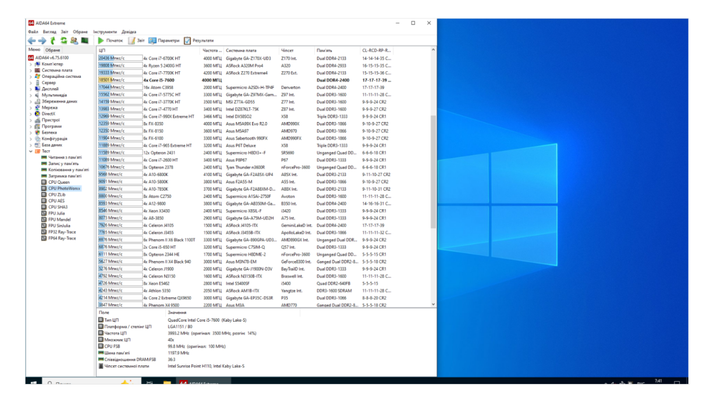Screen dimensions: 720x400
Task: Click the results list vertical scrollbar thumb
Action: 433,172
